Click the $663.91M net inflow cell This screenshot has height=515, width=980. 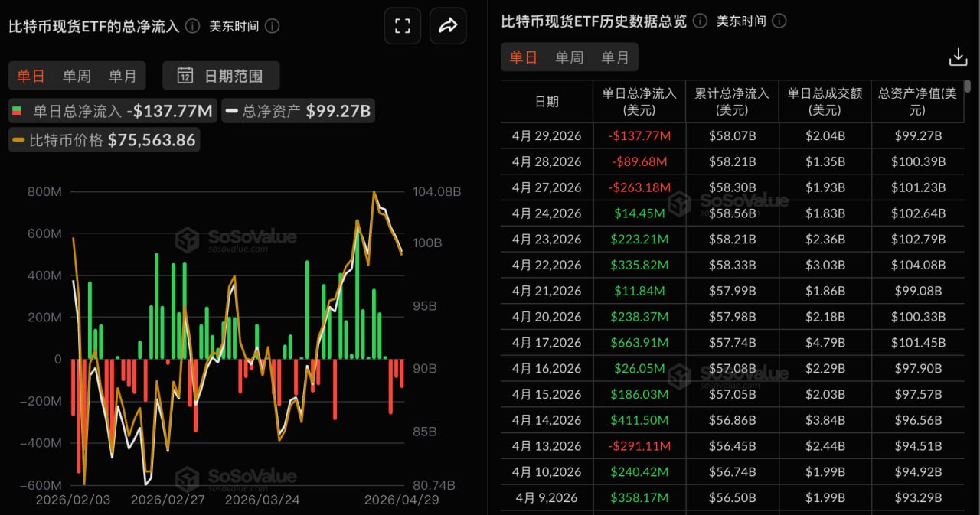(x=639, y=342)
